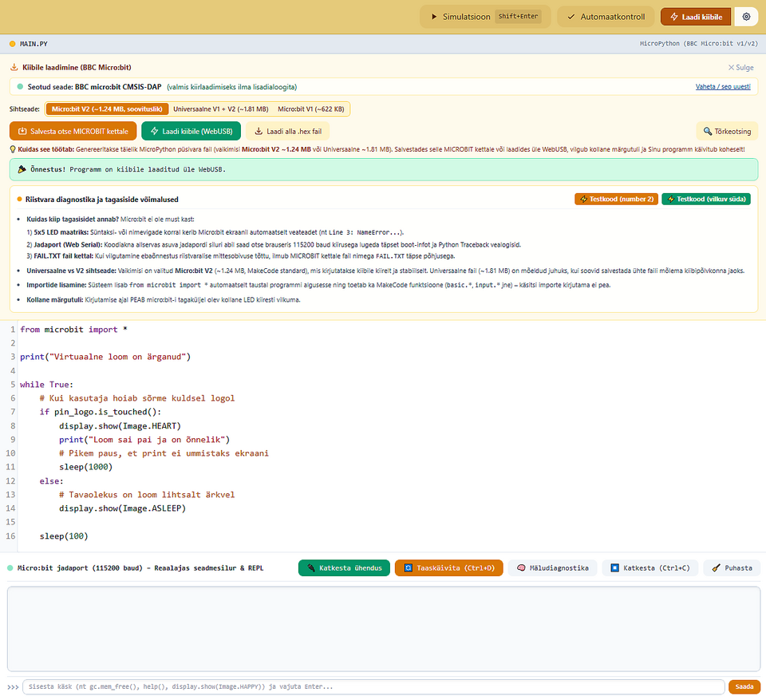Click the print "Virtuaalne loom on ärganud" line
Screen dimensions: 766x700
(x=105, y=357)
